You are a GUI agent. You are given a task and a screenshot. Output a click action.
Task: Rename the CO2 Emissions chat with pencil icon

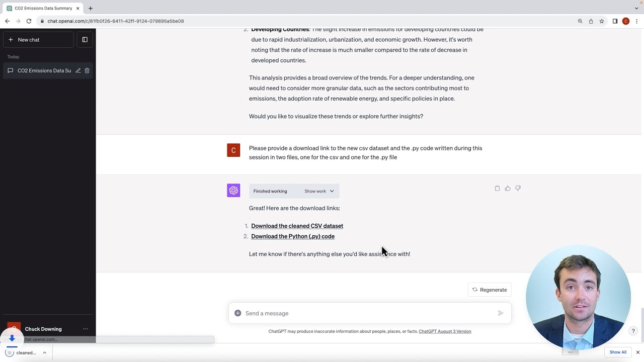tap(78, 70)
